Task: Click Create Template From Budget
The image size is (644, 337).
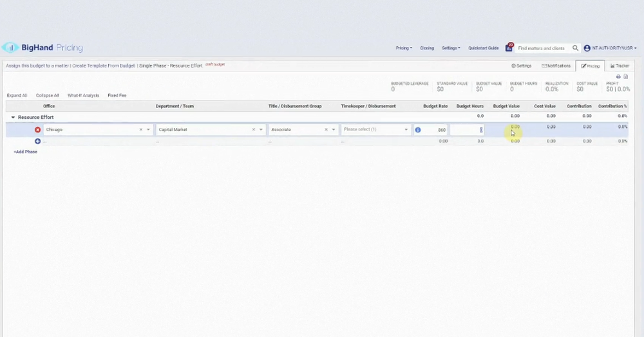Action: click(x=104, y=66)
